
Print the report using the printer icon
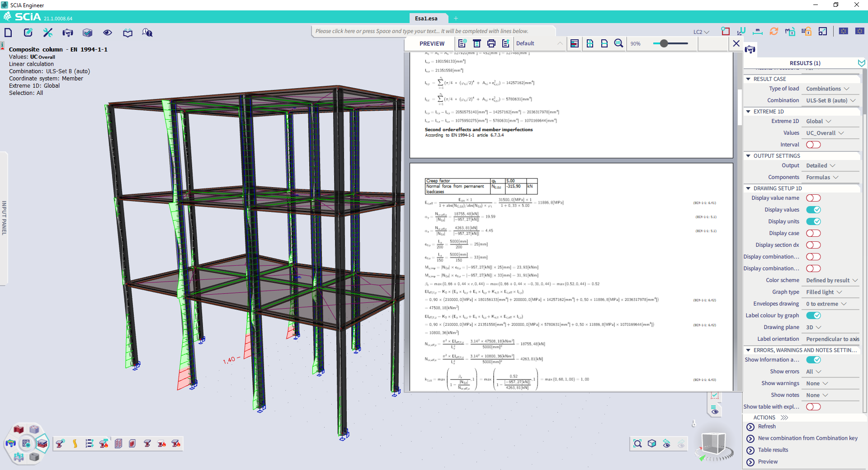click(x=491, y=43)
